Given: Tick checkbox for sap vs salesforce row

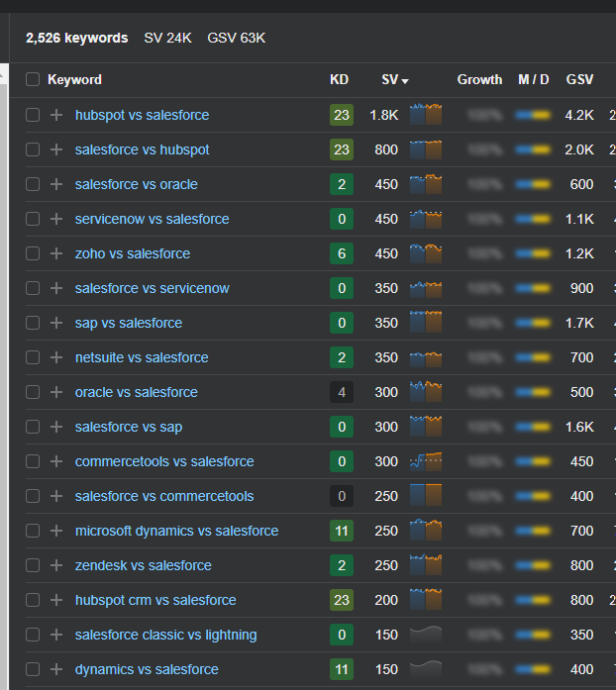Looking at the screenshot, I should coord(33,323).
